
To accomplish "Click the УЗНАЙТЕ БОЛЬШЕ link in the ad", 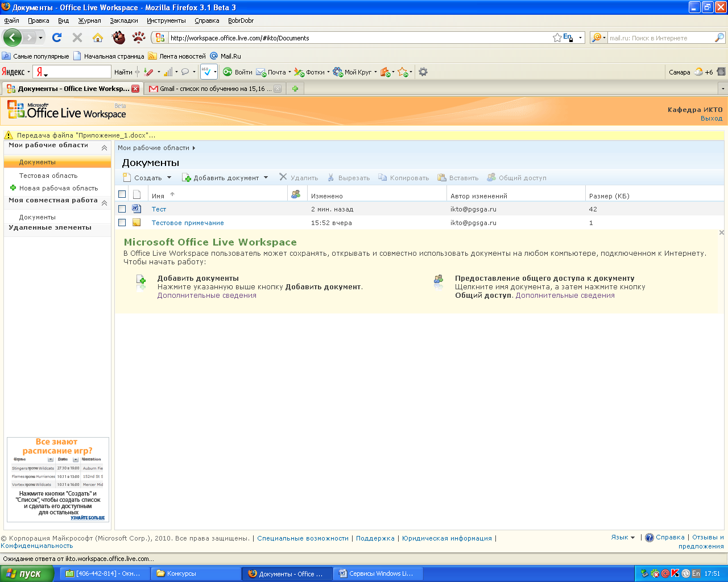I will 88,518.
